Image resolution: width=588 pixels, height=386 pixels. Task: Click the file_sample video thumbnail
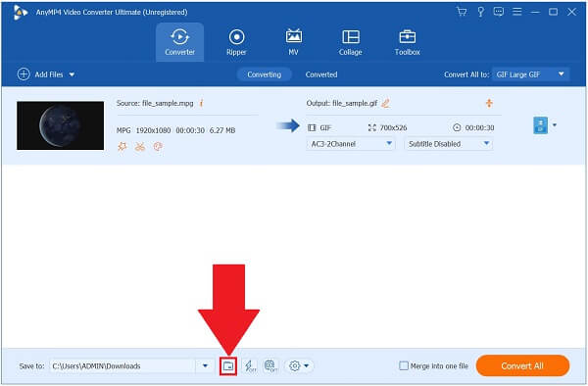61,125
